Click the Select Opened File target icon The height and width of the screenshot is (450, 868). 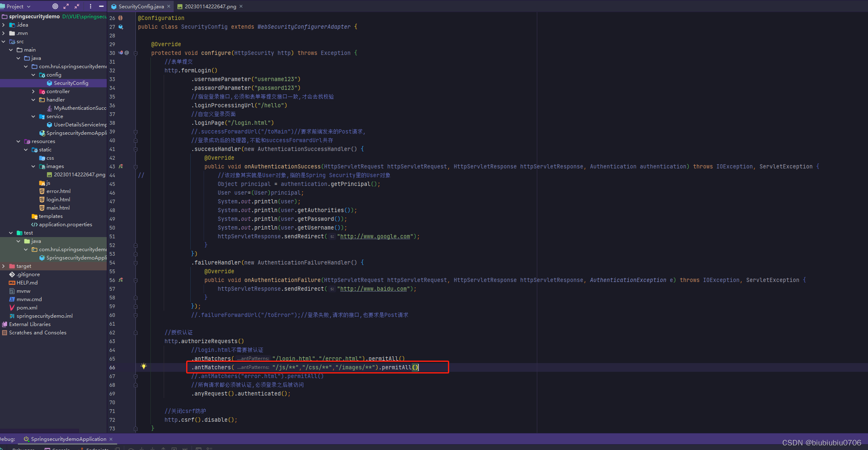(55, 6)
